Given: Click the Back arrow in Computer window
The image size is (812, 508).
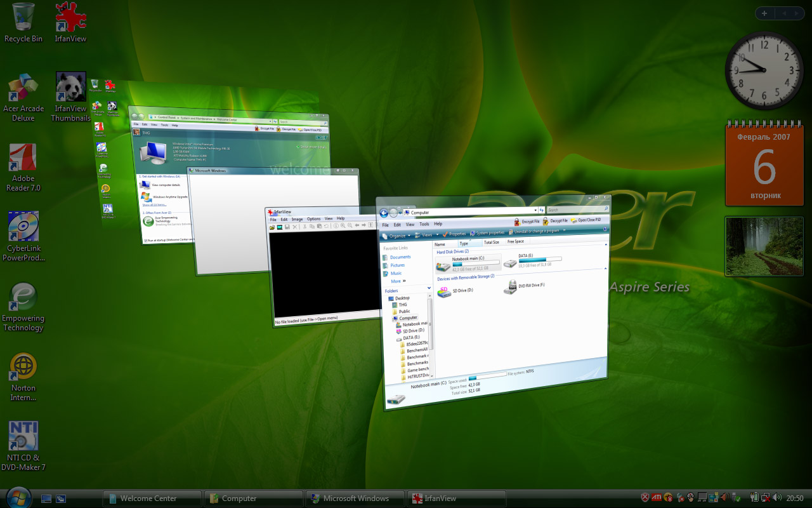Looking at the screenshot, I should click(x=384, y=214).
